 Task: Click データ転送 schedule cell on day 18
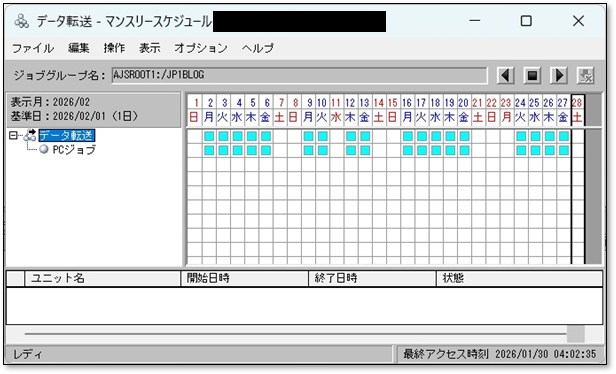click(436, 136)
